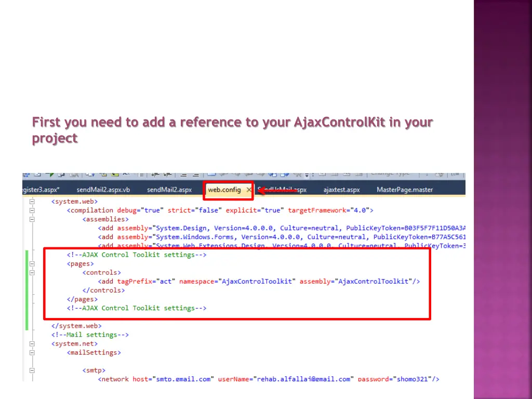Screen dimensions: 532x399
Task: Click the tagPrefix="act" attribute
Action: point(146,281)
